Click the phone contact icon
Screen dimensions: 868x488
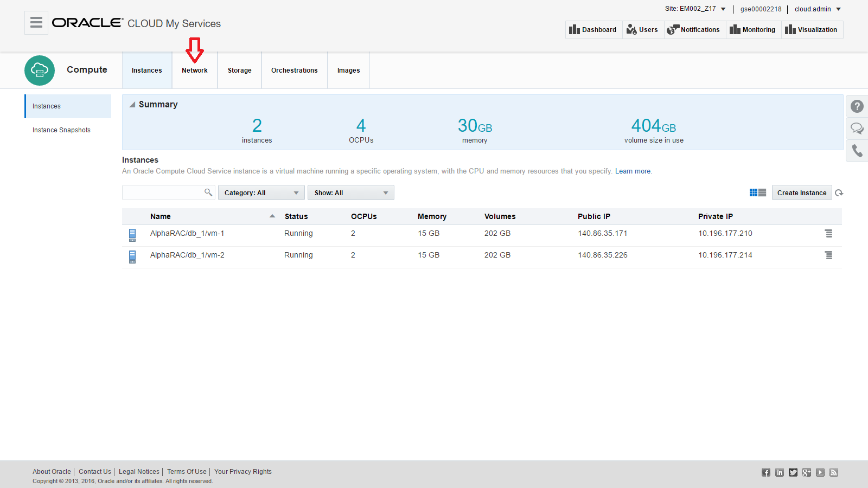[857, 150]
